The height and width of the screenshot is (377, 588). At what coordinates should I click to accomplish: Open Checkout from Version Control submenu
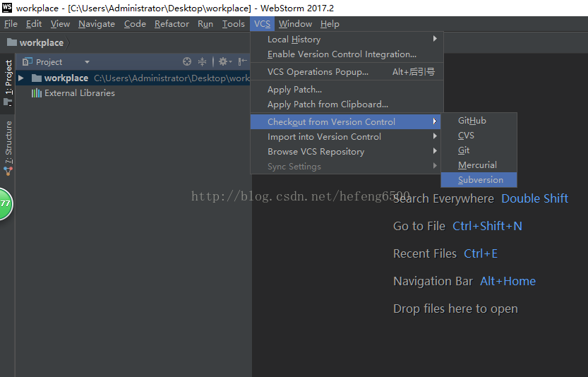tap(347, 121)
